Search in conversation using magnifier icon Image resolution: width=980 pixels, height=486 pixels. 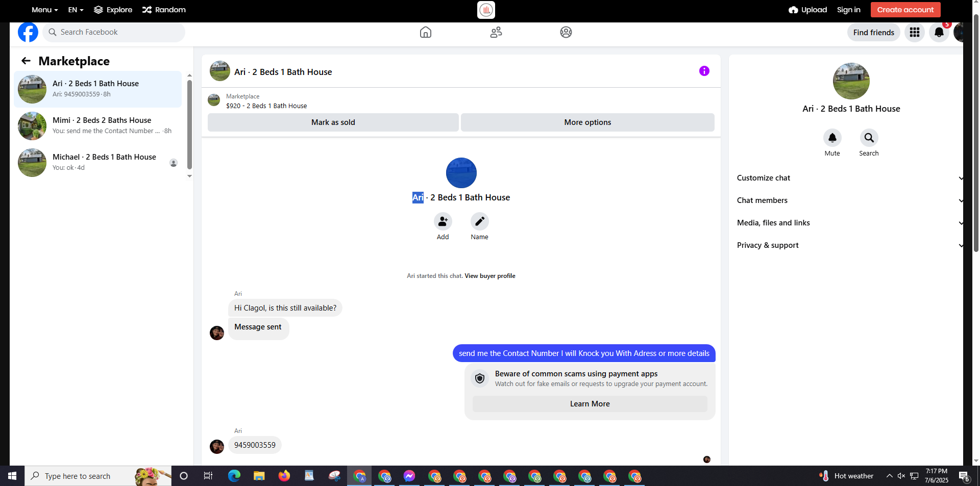[x=869, y=138]
